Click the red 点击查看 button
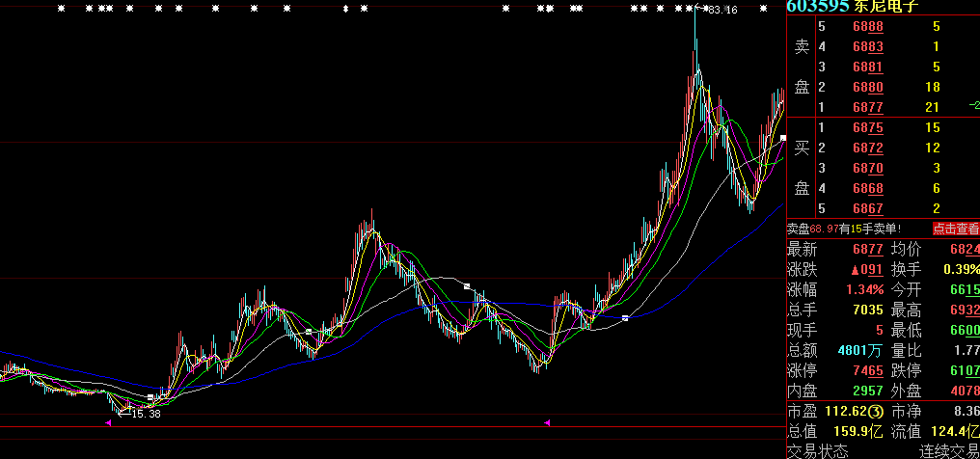The image size is (980, 459). [x=955, y=229]
